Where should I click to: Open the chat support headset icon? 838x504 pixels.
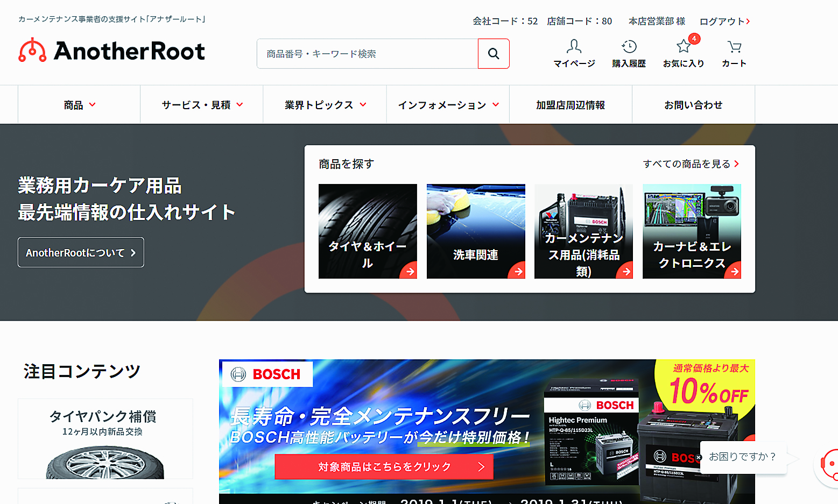pyautogui.click(x=828, y=464)
